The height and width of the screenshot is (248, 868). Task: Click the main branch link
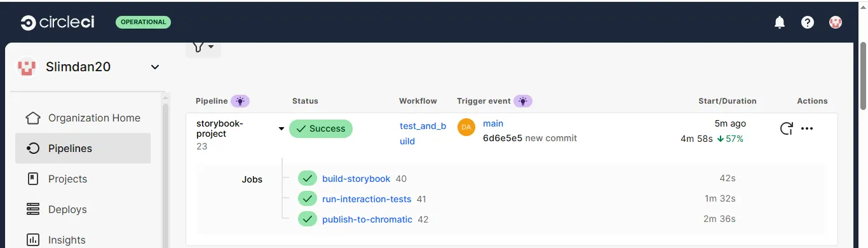493,123
